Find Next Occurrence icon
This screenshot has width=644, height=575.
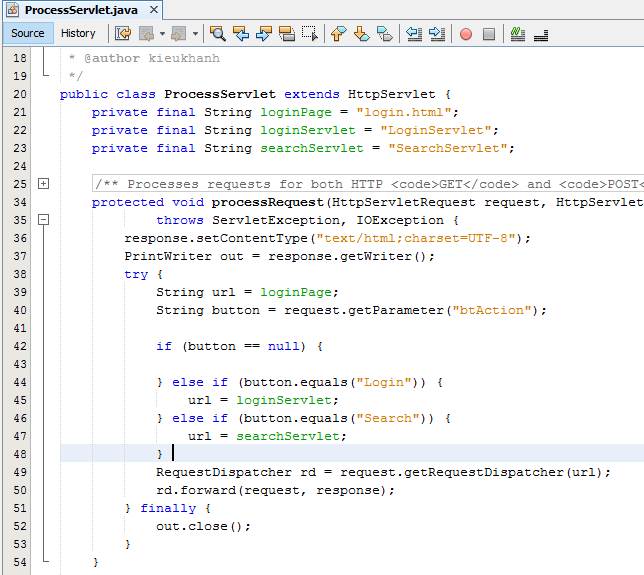(x=264, y=34)
